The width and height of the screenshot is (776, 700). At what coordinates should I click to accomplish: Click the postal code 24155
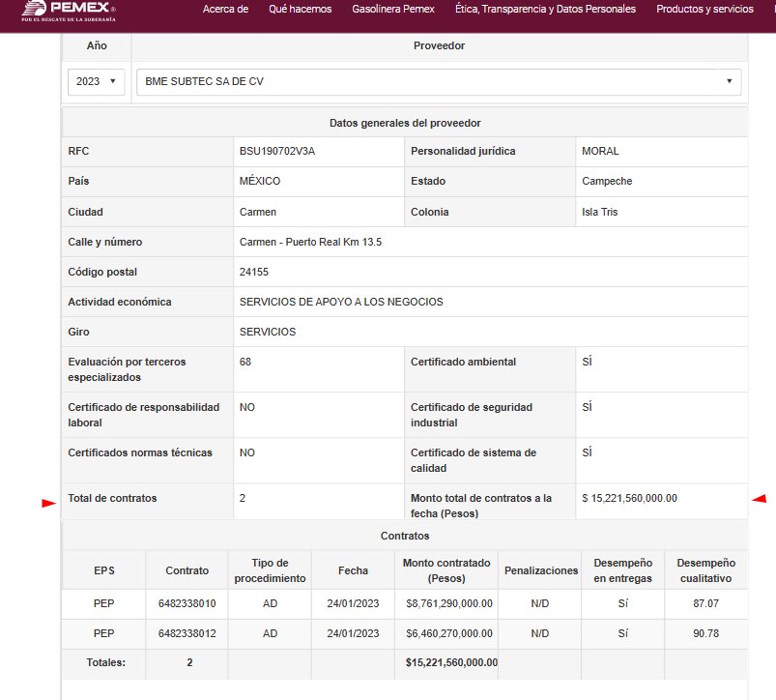click(x=254, y=272)
